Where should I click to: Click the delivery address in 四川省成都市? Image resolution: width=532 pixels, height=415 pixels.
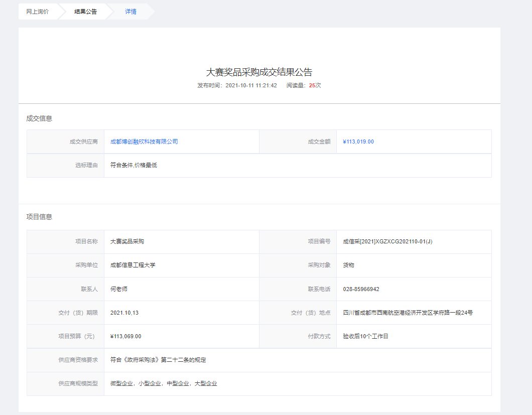pyautogui.click(x=408, y=313)
